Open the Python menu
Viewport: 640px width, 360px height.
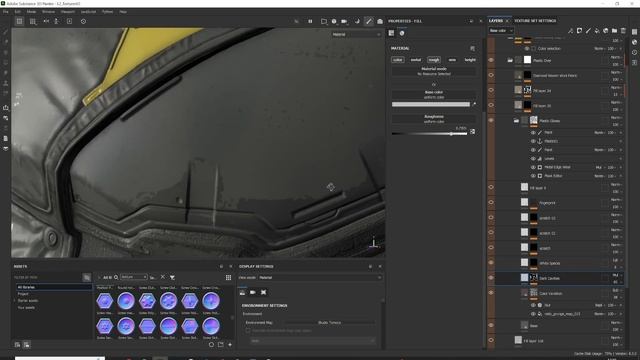pyautogui.click(x=107, y=12)
